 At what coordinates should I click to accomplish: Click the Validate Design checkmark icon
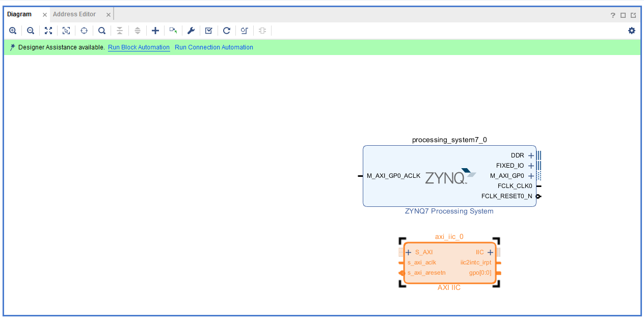click(x=208, y=31)
